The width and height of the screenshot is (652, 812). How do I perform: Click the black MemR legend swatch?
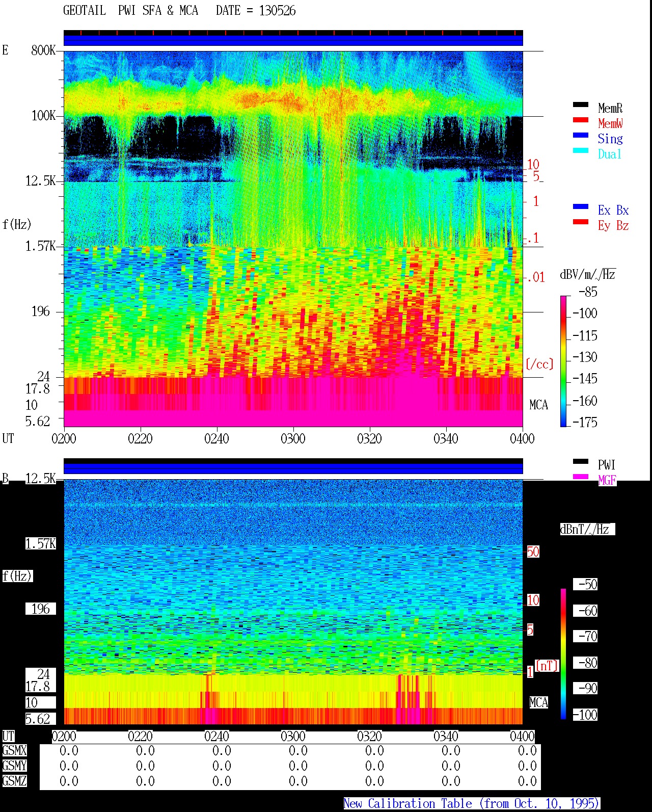click(x=581, y=104)
